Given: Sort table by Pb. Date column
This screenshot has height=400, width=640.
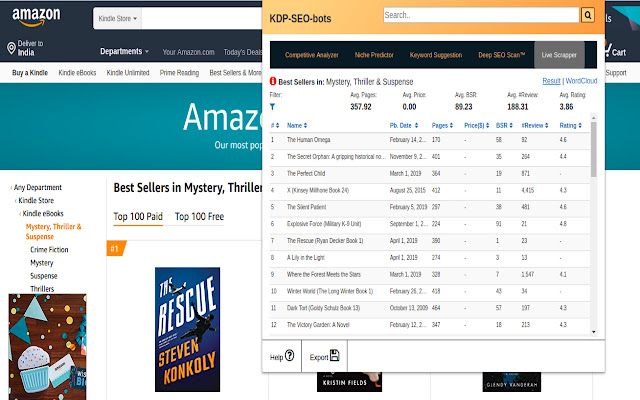Looking at the screenshot, I should [404, 125].
